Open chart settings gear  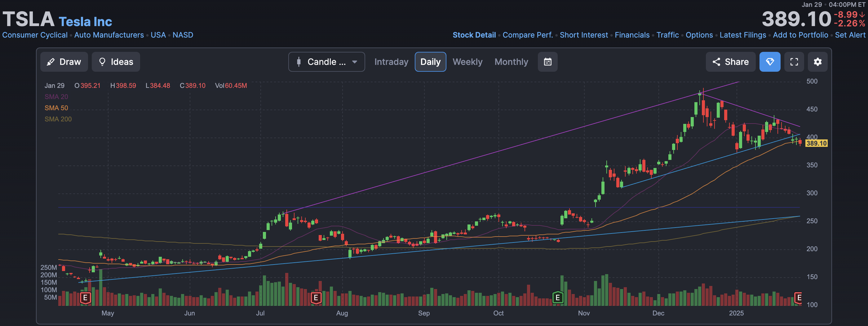(x=817, y=62)
